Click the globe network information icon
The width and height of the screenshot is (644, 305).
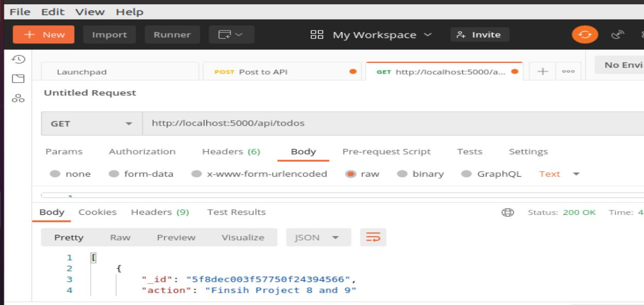(x=507, y=212)
